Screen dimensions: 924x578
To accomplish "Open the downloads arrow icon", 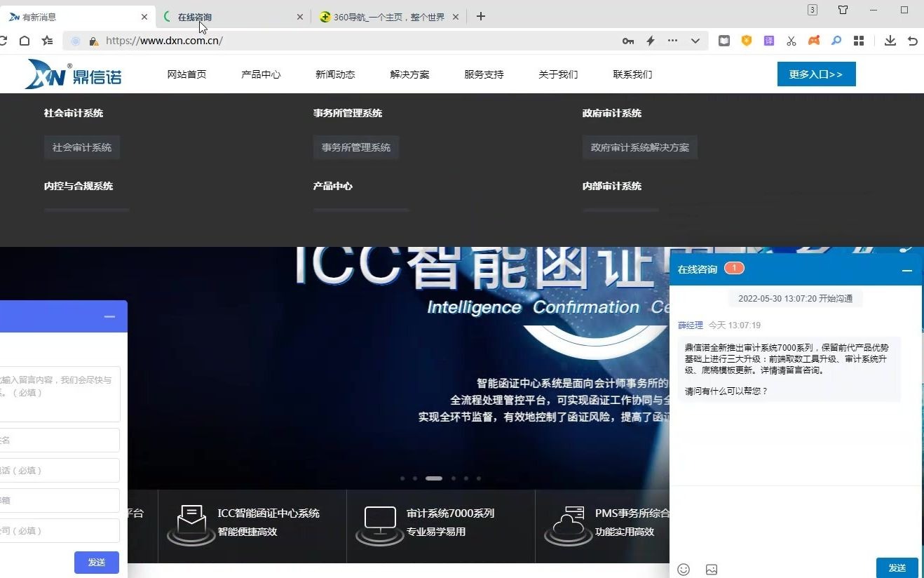I will [890, 41].
